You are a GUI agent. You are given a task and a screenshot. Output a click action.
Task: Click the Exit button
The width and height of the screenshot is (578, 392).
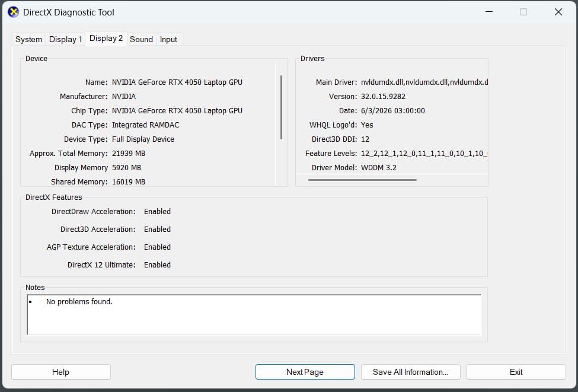click(x=516, y=372)
